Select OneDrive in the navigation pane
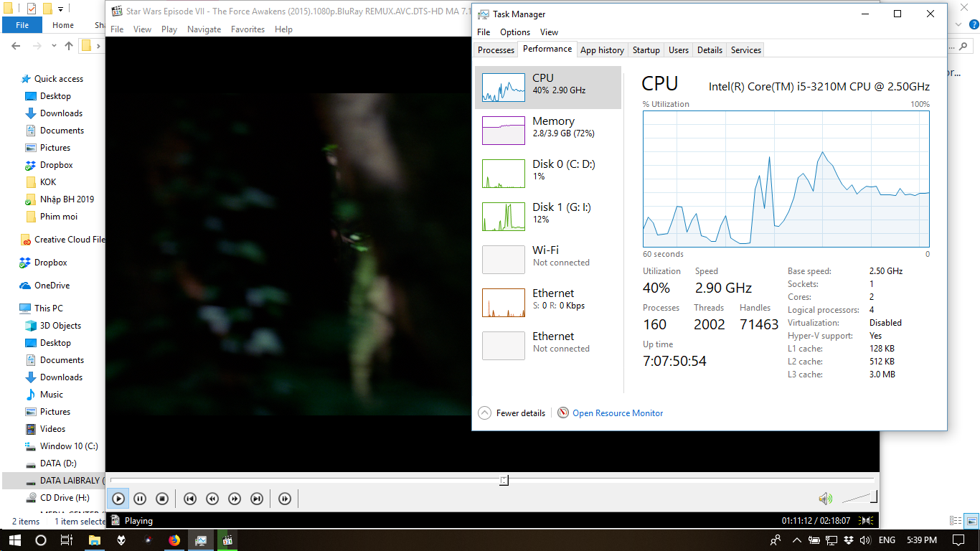This screenshot has height=551, width=980. pos(52,286)
